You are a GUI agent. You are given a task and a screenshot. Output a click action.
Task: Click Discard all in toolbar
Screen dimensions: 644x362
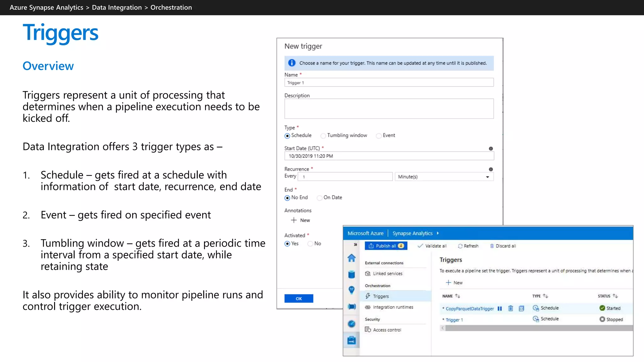503,246
